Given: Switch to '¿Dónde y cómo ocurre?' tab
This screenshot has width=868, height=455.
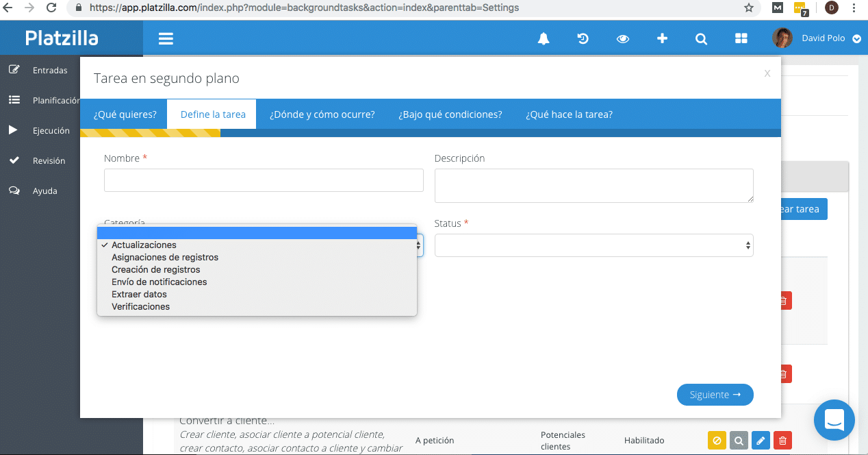Looking at the screenshot, I should 322,114.
